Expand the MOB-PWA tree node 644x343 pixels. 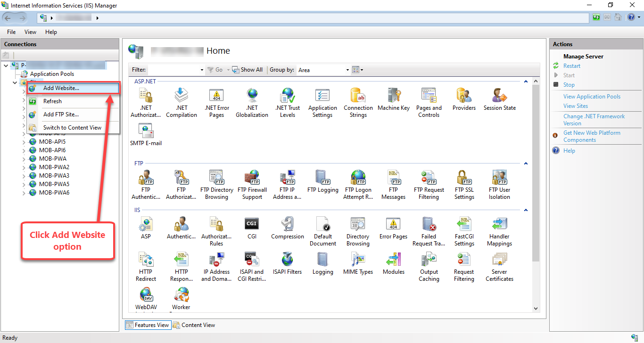(24, 158)
